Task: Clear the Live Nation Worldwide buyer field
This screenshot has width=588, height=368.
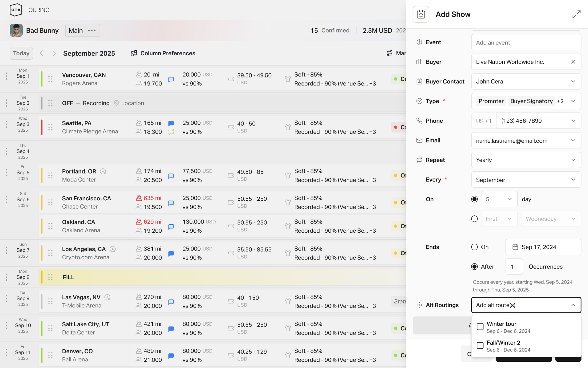Action: 573,62
